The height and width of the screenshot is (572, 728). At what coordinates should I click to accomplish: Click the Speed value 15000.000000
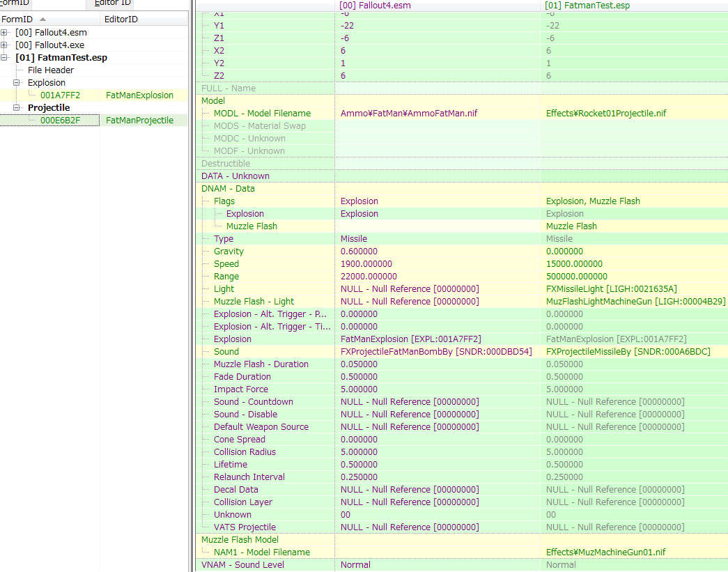coord(574,264)
